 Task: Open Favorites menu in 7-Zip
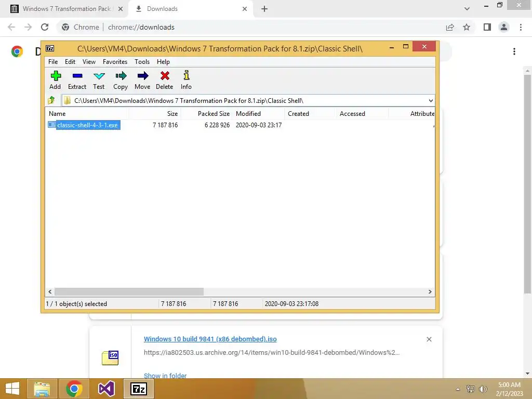coord(115,62)
